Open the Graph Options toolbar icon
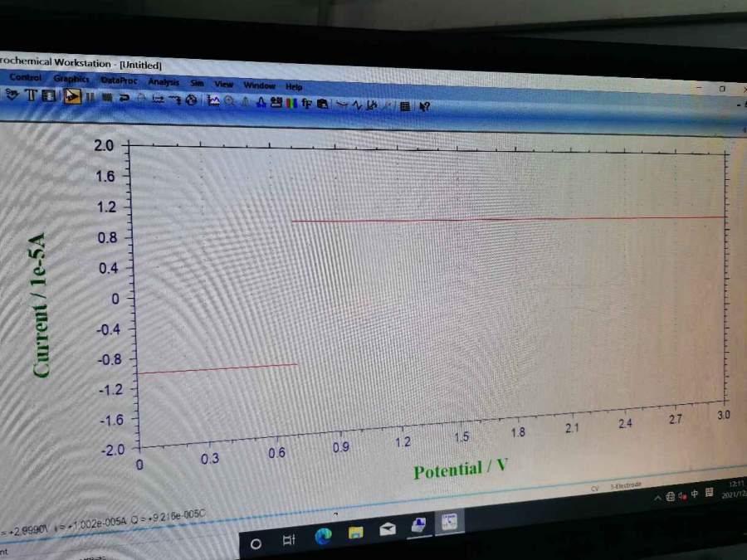Viewport: 747px width, 560px height. 276,102
